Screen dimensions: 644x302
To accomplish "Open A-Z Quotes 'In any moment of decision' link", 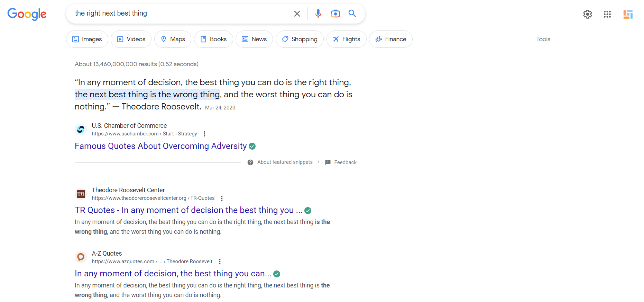I will 173,274.
